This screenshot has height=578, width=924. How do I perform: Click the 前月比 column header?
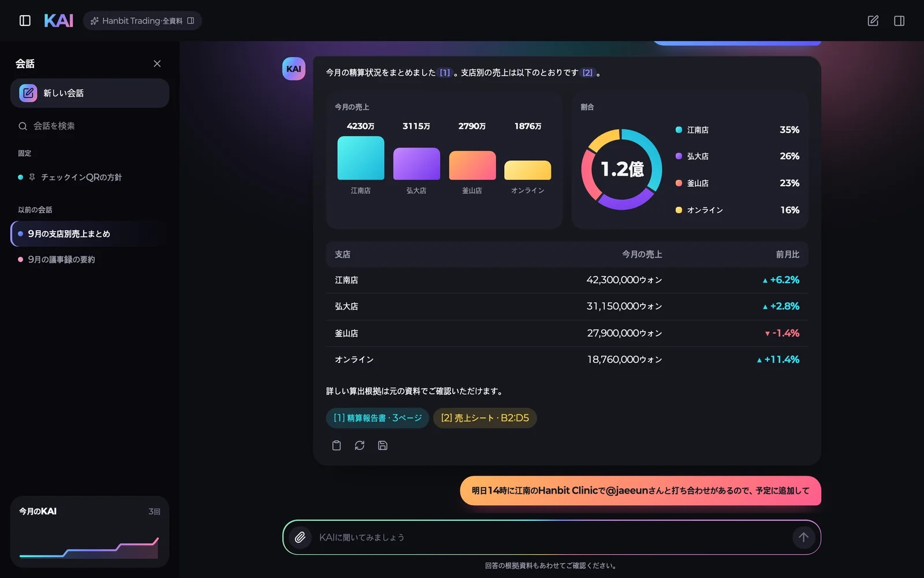[x=788, y=254]
